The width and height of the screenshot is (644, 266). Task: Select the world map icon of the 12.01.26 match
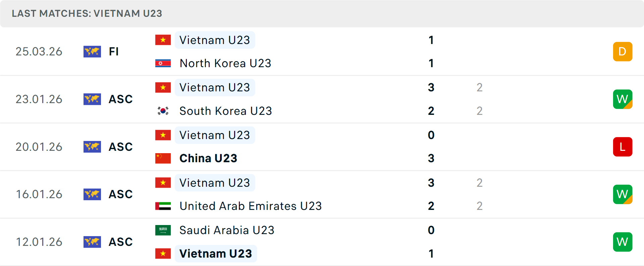[92, 241]
